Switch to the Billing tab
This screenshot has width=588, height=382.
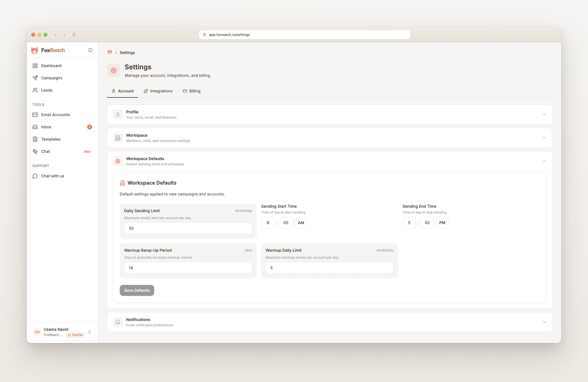click(x=192, y=91)
